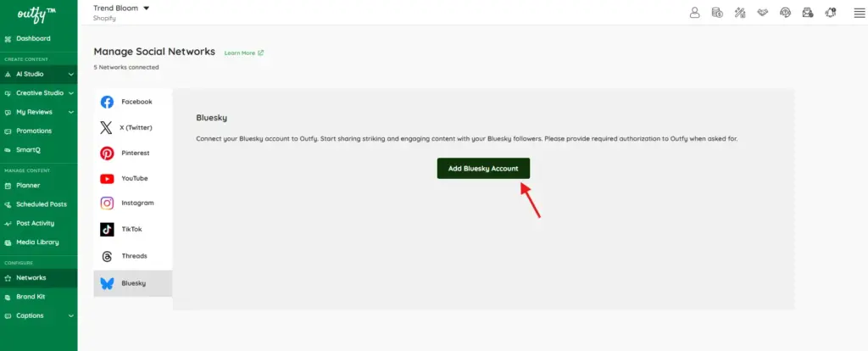Screen dimensions: 868x351
Task: Click the Outfy logo
Action: [36, 14]
